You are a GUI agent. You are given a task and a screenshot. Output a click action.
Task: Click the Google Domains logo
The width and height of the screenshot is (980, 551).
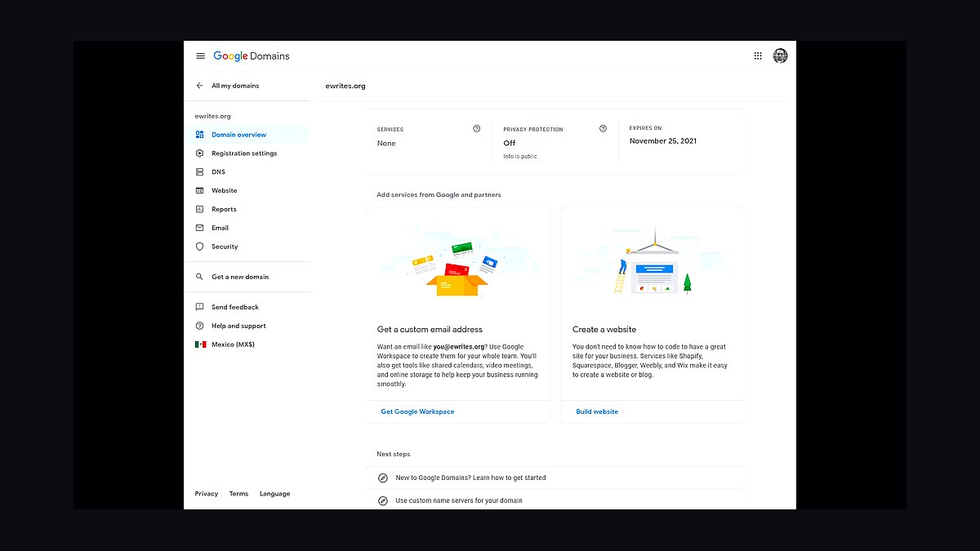coord(252,56)
